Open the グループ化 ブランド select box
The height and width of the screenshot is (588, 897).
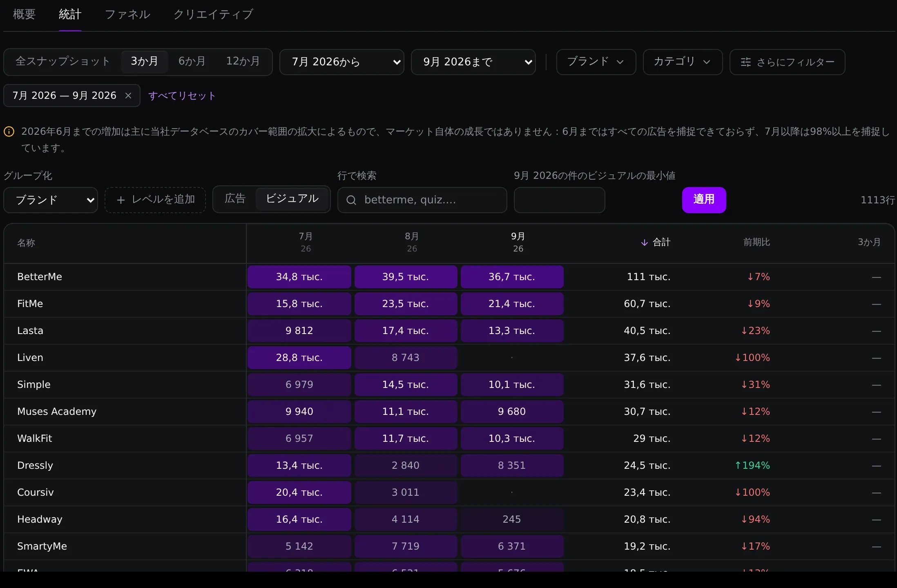click(x=51, y=200)
